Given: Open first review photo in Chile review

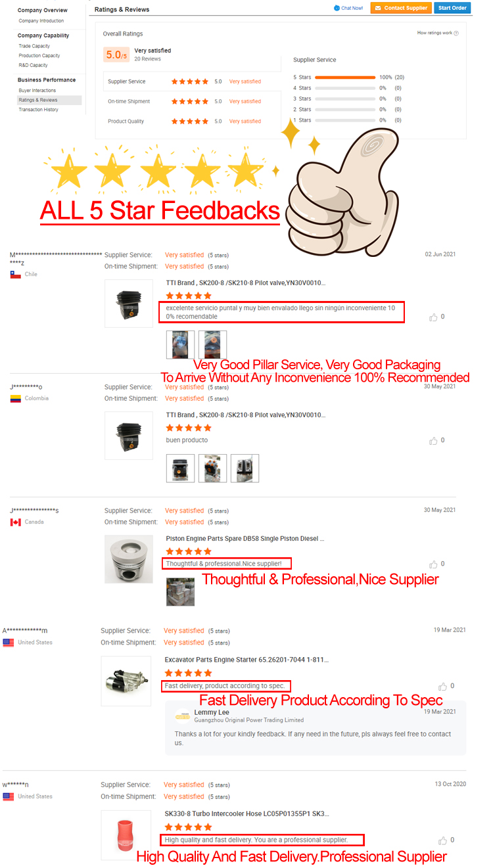Looking at the screenshot, I should tap(180, 344).
